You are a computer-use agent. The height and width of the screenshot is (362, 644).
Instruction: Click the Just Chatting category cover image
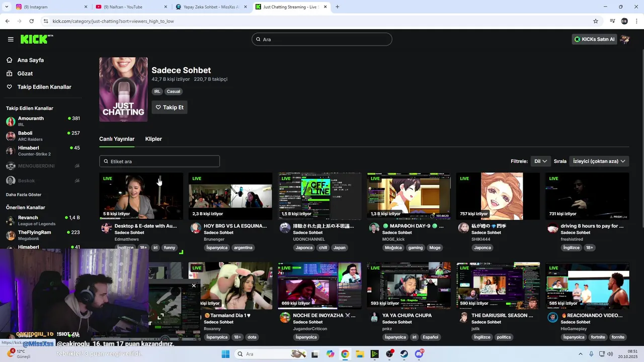[x=123, y=89]
